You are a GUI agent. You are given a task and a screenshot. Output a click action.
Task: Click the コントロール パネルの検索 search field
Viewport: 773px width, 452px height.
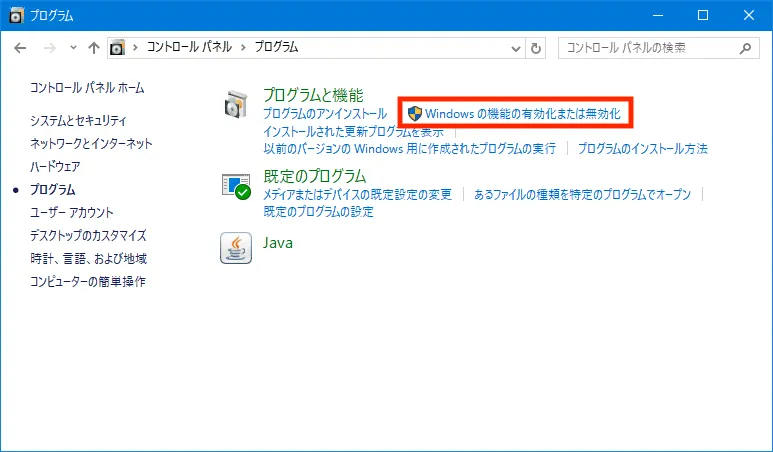659,48
